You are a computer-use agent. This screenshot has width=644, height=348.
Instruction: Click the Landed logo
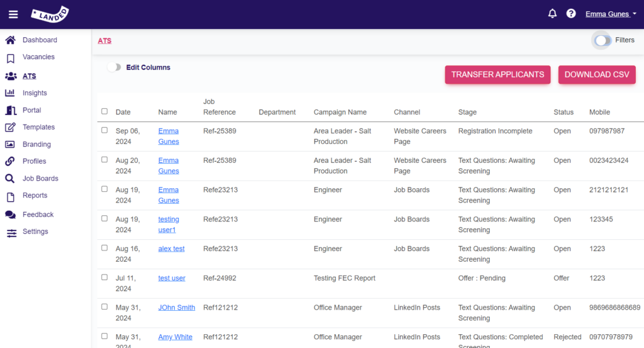50,14
